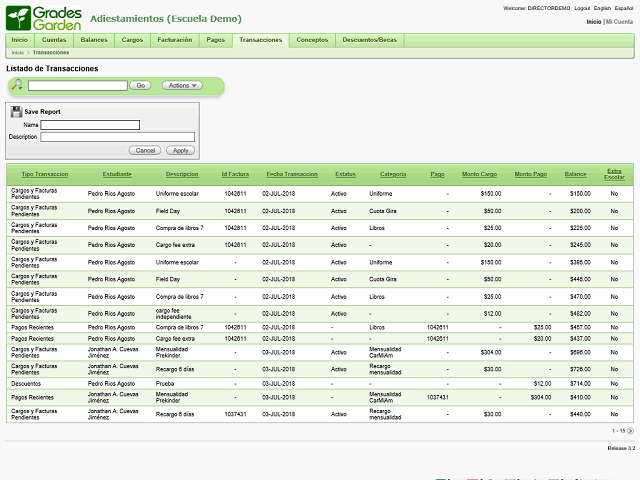Go to the Descuentos/Becas tab

[369, 40]
